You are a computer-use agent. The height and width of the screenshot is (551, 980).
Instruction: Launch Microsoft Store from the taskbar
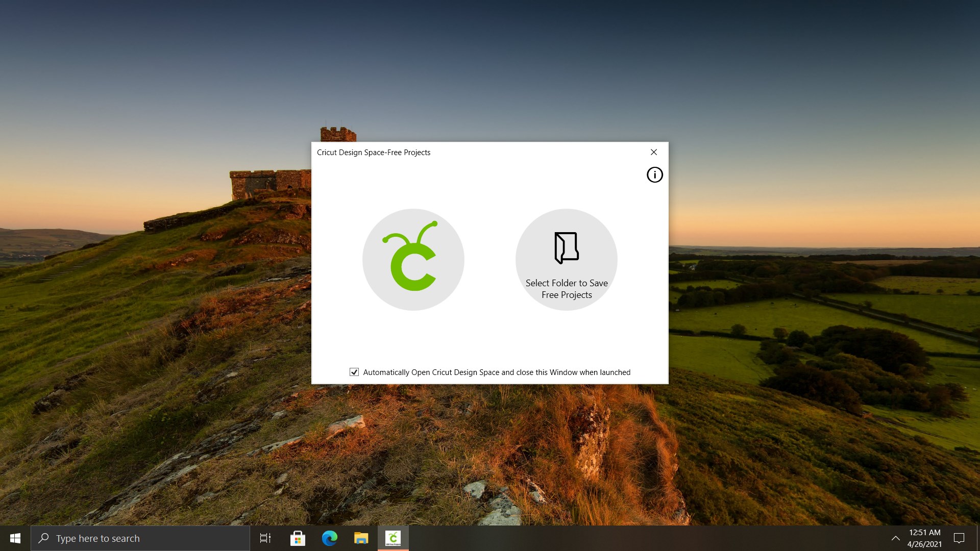click(298, 538)
